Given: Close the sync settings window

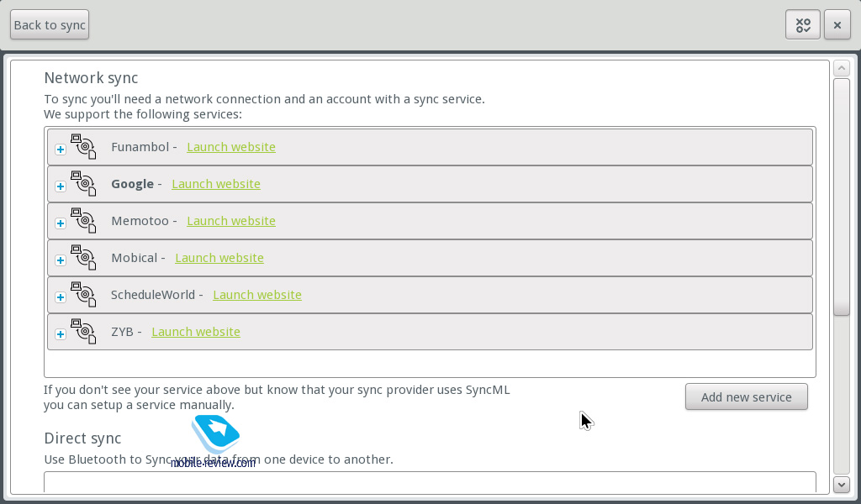Looking at the screenshot, I should tap(837, 24).
